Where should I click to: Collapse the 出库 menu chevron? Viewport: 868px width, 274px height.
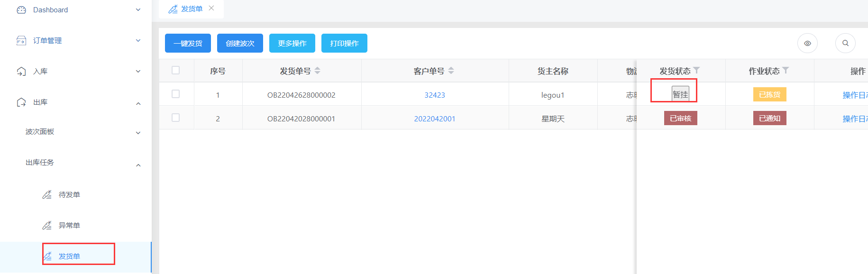[138, 103]
